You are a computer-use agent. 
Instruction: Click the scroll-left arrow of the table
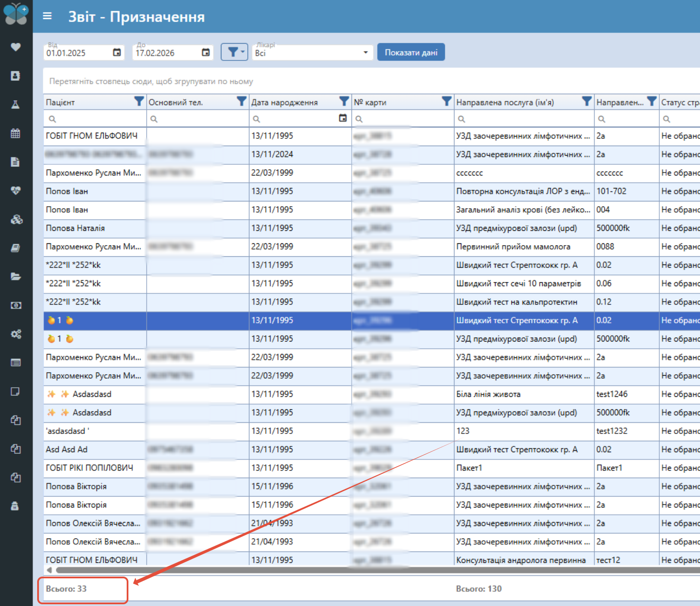pos(49,570)
